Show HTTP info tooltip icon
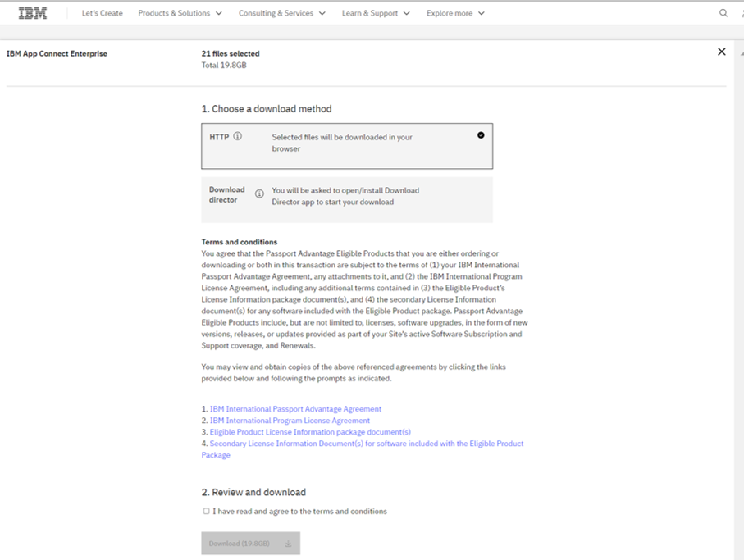 (x=238, y=136)
